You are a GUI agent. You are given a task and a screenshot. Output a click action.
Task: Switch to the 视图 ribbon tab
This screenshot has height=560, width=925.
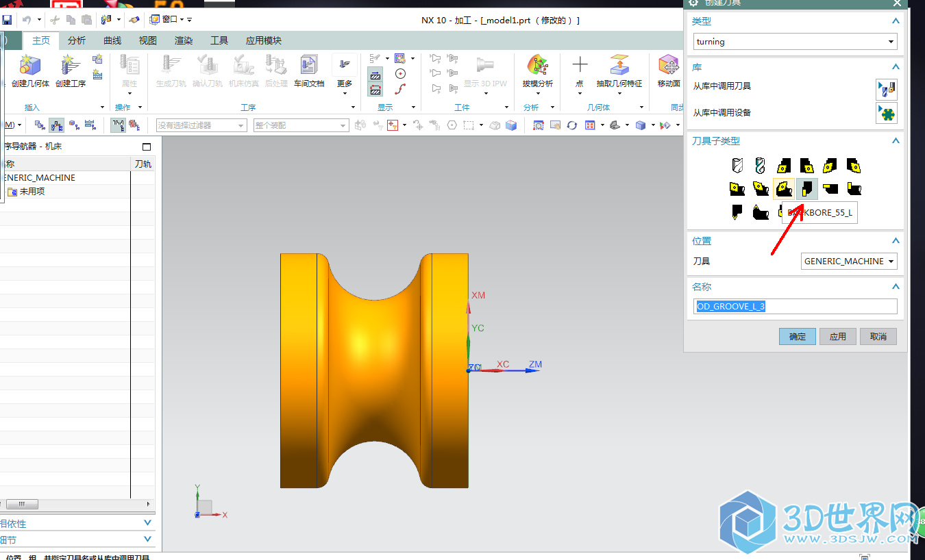pos(148,40)
